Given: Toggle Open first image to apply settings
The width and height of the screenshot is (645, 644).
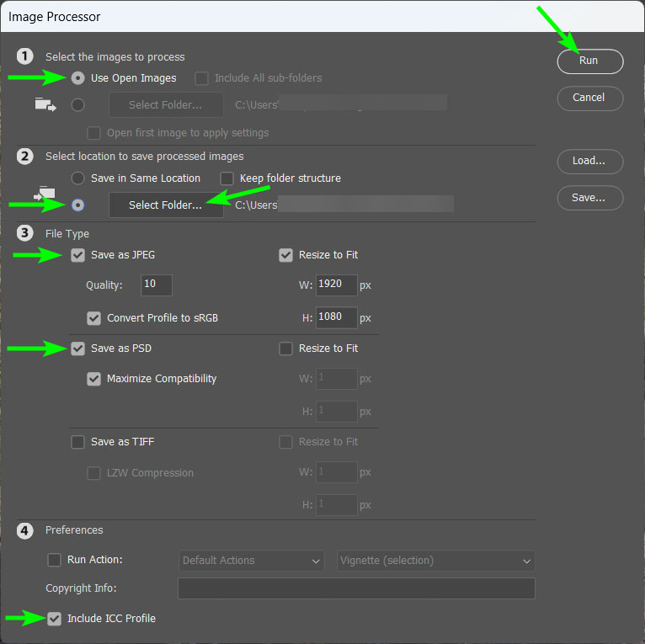Looking at the screenshot, I should click(x=93, y=133).
